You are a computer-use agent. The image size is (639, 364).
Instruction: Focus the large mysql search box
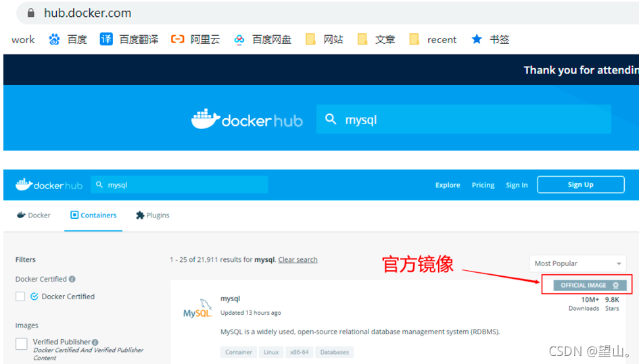coord(464,120)
